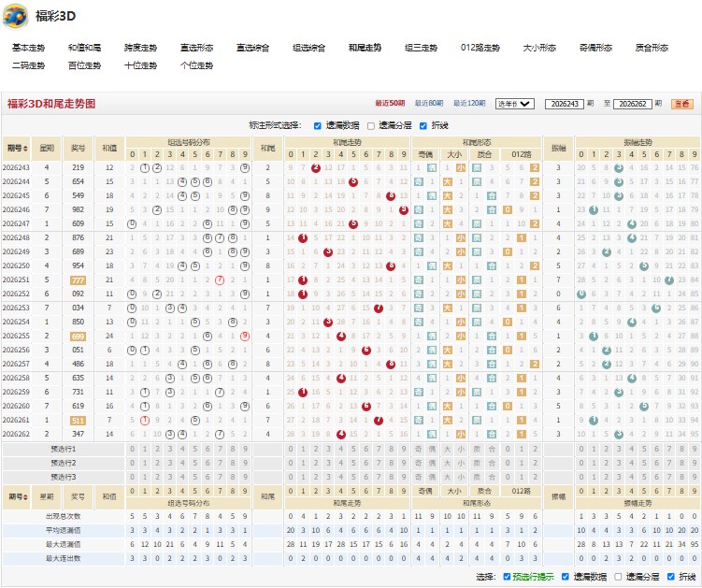Screen dimensions: 702x588
Task: Open the 直选形态 tab
Action: click(x=196, y=48)
